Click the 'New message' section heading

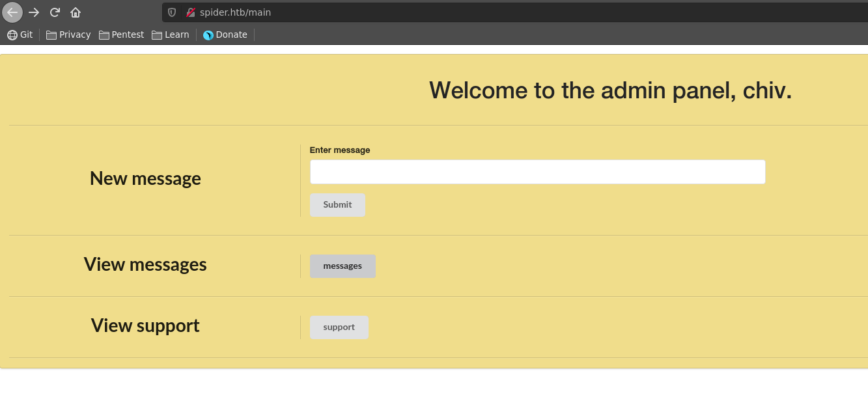(x=145, y=178)
